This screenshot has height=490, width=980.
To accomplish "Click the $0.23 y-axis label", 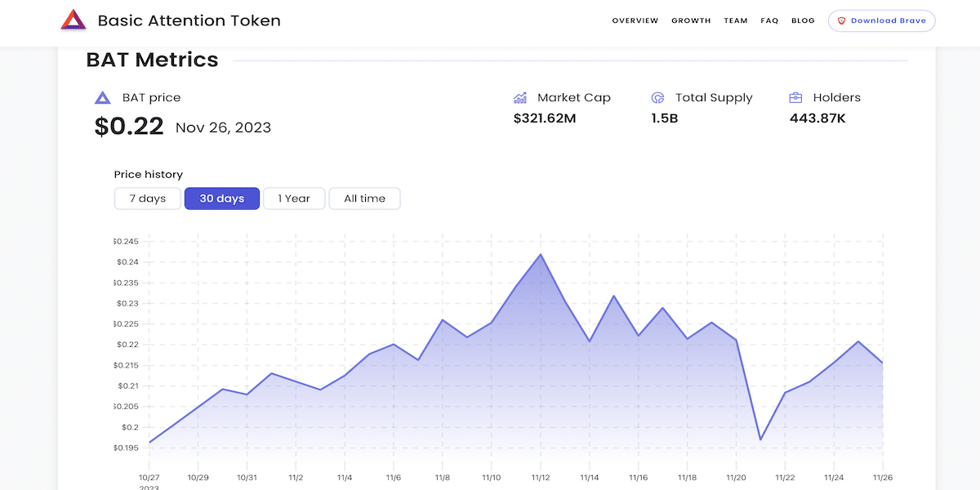I will click(x=127, y=303).
